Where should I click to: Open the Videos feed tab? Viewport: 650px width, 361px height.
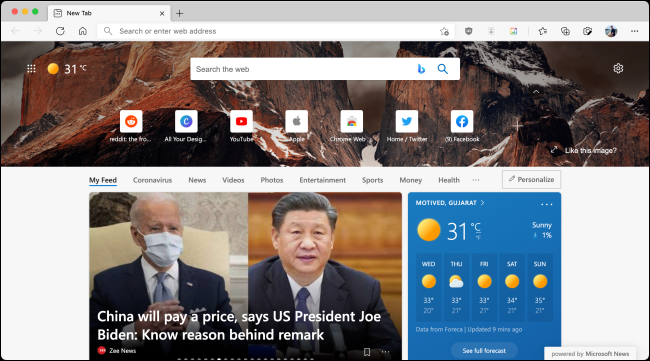click(233, 180)
